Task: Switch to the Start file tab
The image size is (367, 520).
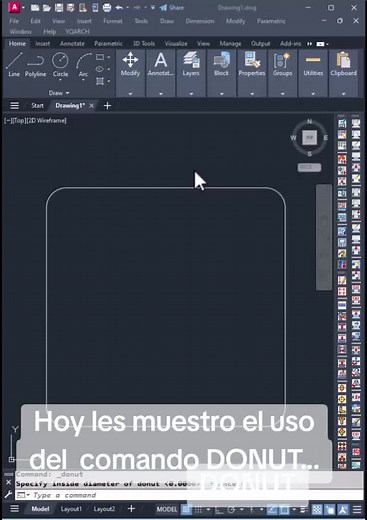Action: tap(37, 106)
